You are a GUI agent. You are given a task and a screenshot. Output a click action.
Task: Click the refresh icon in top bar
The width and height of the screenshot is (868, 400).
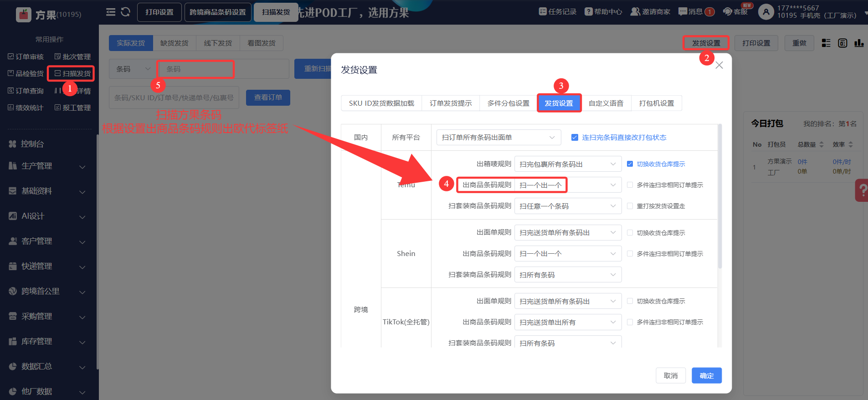[125, 12]
